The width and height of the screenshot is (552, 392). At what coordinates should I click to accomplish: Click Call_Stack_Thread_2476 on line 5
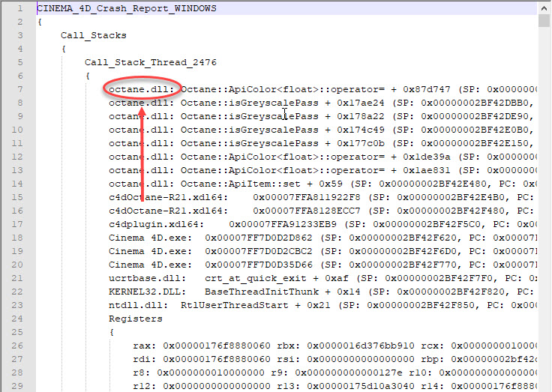(150, 62)
